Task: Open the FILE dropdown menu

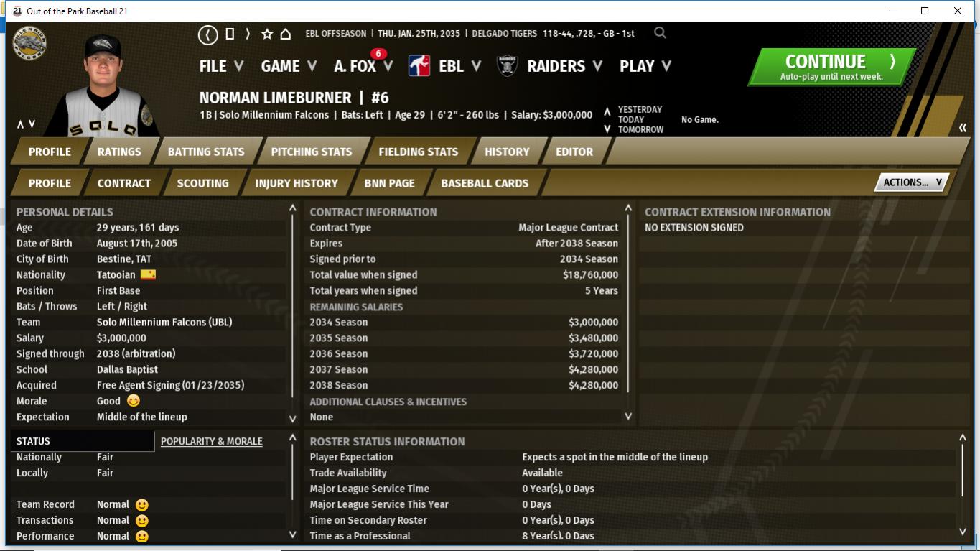Action: pos(221,66)
